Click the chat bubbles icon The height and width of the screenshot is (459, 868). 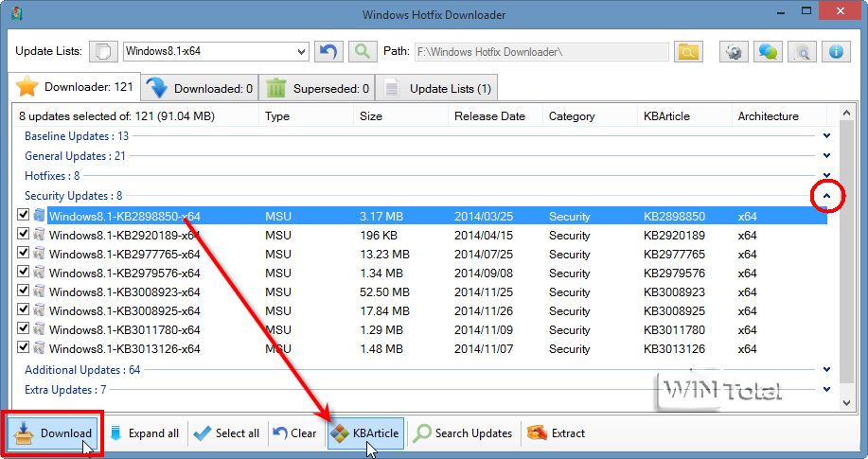point(768,52)
